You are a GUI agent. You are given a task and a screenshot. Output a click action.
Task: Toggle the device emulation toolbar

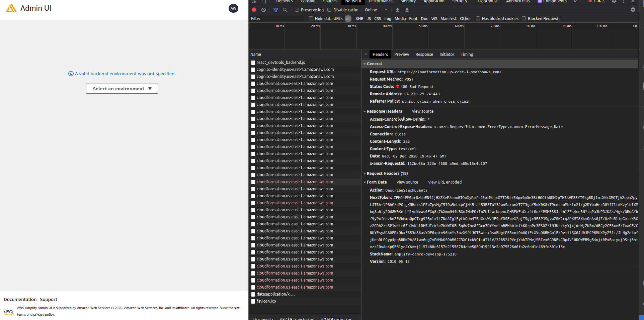click(264, 2)
